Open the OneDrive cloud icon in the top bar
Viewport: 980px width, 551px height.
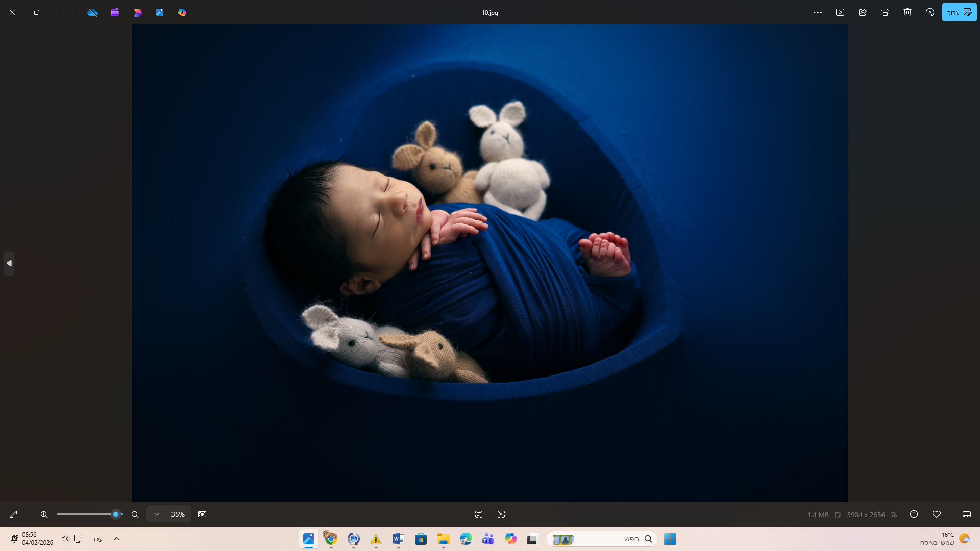pyautogui.click(x=92, y=12)
